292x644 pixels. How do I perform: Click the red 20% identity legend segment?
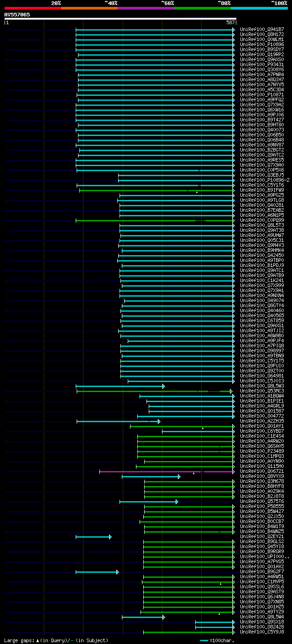[x=33, y=8]
